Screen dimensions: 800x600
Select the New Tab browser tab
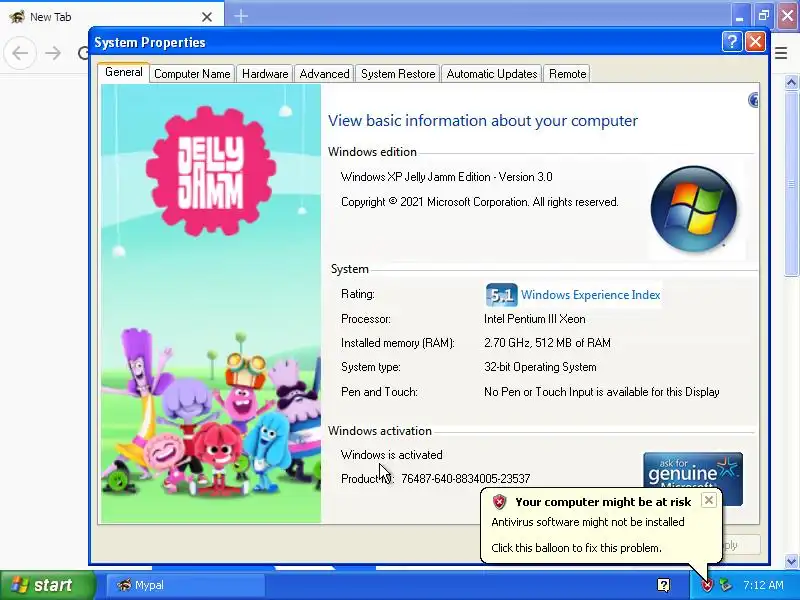tap(112, 16)
